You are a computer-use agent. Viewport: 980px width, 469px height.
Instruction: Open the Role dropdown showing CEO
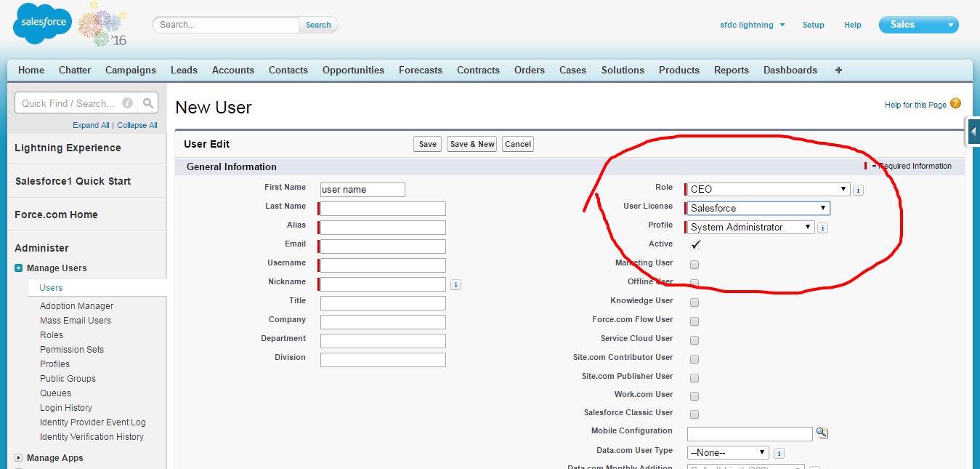point(769,190)
